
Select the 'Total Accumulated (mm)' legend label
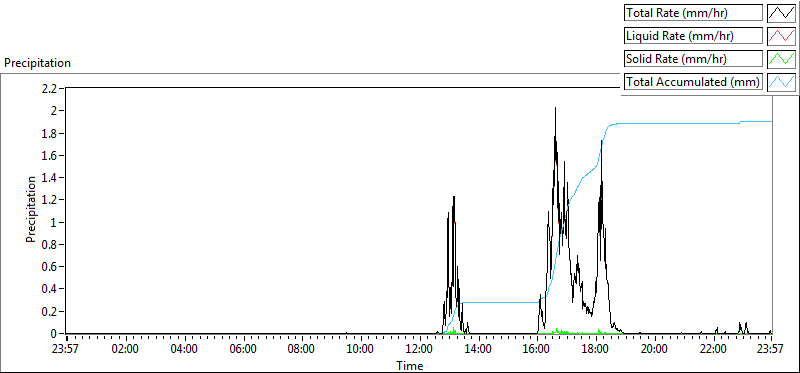click(693, 82)
